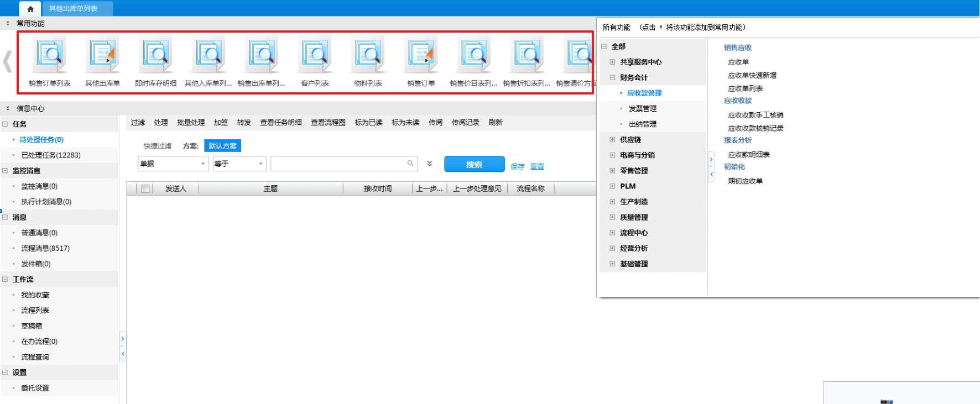Screen dimensions: 980x404
Task: Collapse the 财务会计 node
Action: (612, 77)
